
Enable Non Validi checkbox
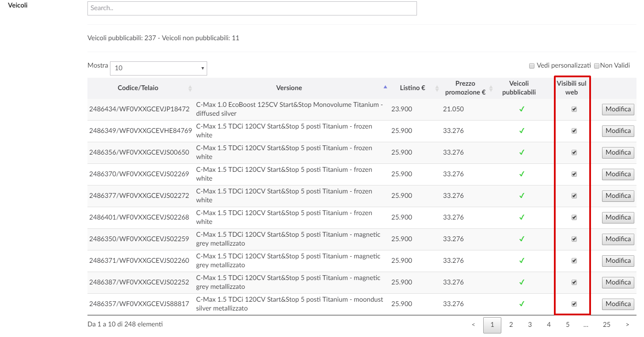596,66
